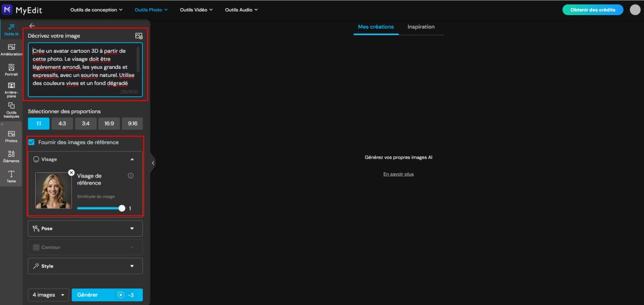Click the Générez vos propres images AI text
This screenshot has width=644, height=305.
click(398, 157)
